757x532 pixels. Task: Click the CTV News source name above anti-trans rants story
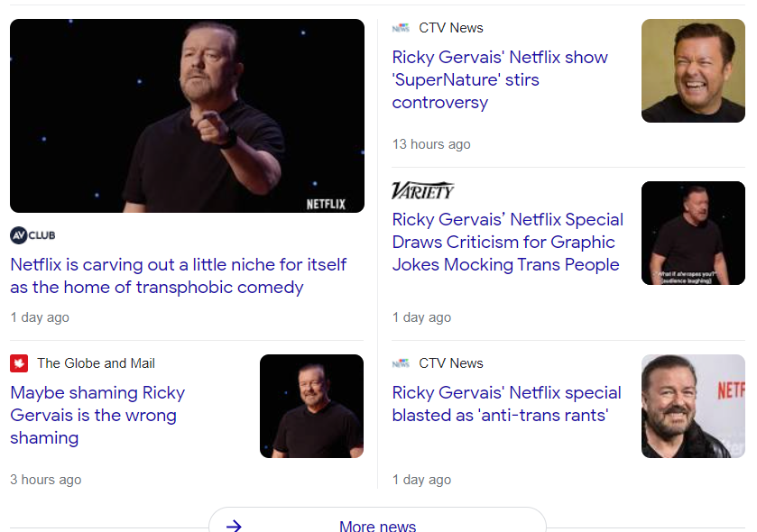[x=451, y=363]
